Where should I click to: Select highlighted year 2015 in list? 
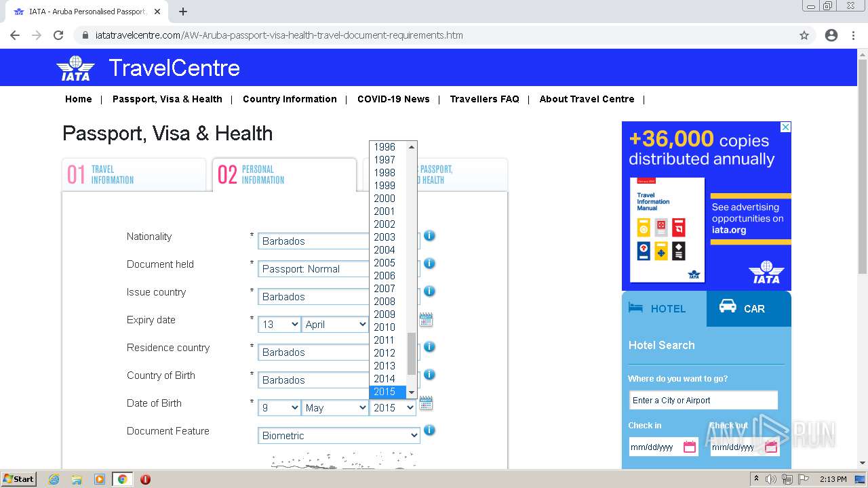point(388,392)
